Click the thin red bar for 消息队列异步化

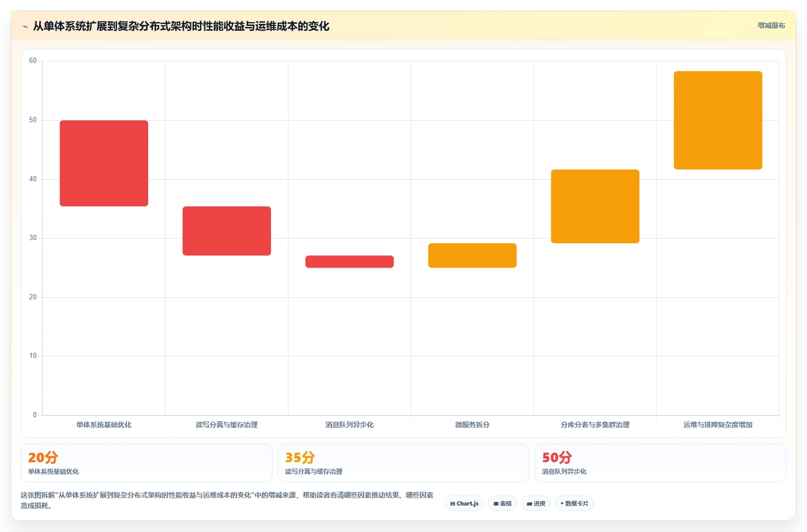349,262
